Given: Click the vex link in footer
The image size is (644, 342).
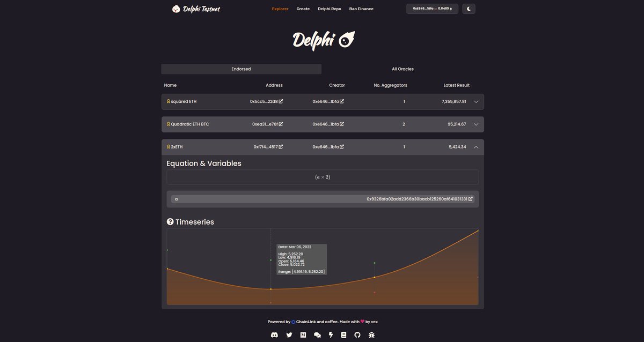Looking at the screenshot, I should pos(375,322).
